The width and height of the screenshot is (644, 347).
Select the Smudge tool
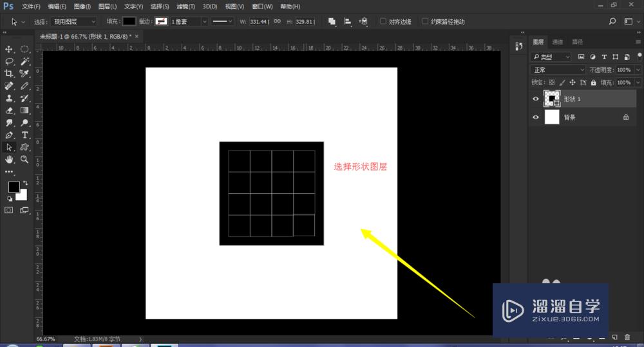(8, 123)
